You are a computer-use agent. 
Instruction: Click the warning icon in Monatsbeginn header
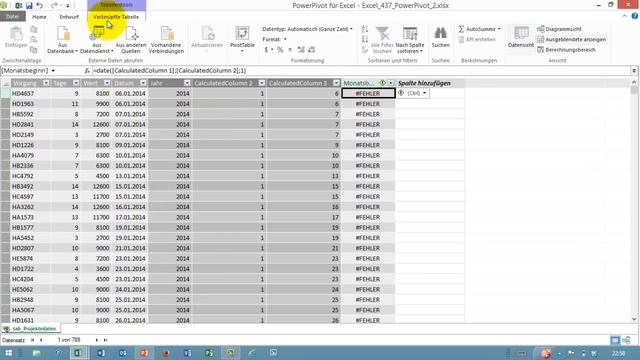382,83
